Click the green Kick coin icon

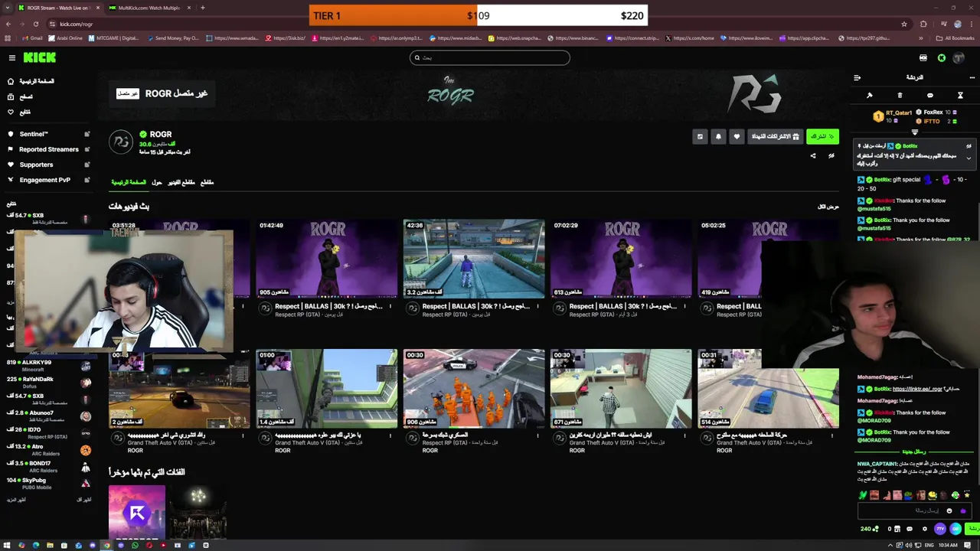(942, 58)
